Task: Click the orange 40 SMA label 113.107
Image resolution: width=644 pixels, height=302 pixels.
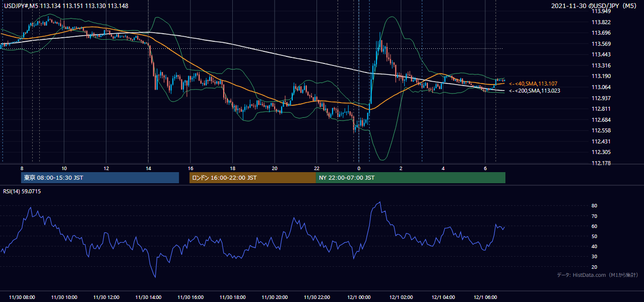Action: pyautogui.click(x=533, y=84)
